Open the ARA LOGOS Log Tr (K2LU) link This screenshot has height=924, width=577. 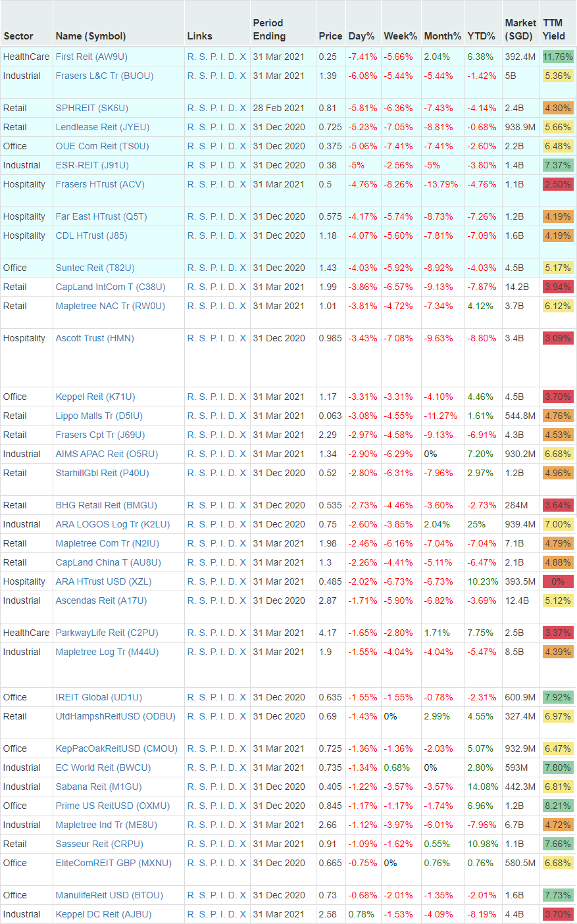113,524
